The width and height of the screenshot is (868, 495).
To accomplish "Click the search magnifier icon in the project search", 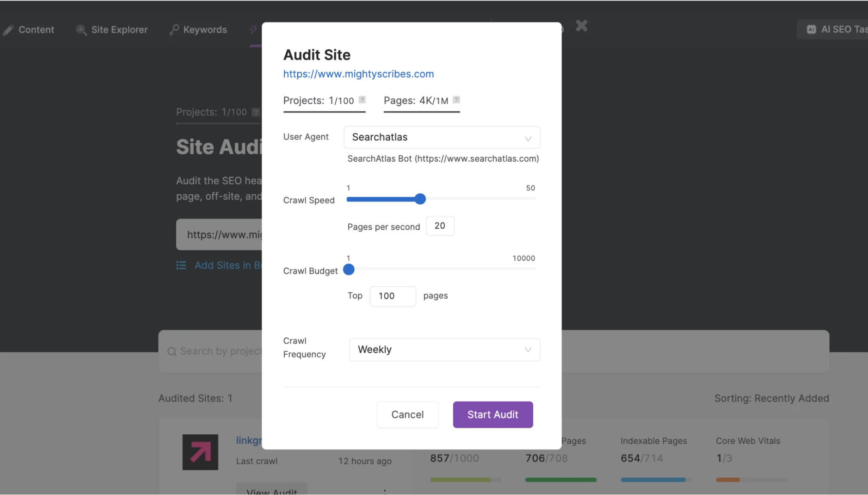I will [x=172, y=351].
